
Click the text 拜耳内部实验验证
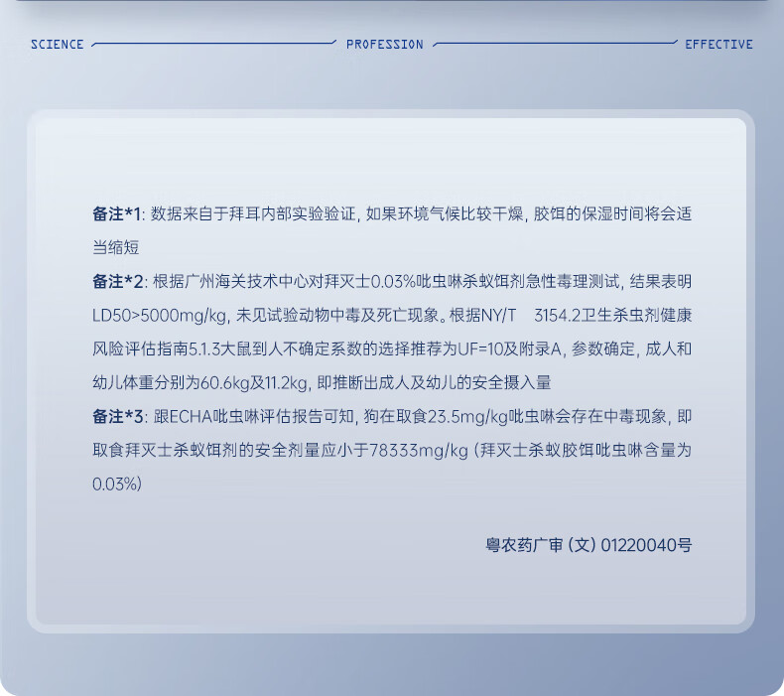click(x=293, y=214)
